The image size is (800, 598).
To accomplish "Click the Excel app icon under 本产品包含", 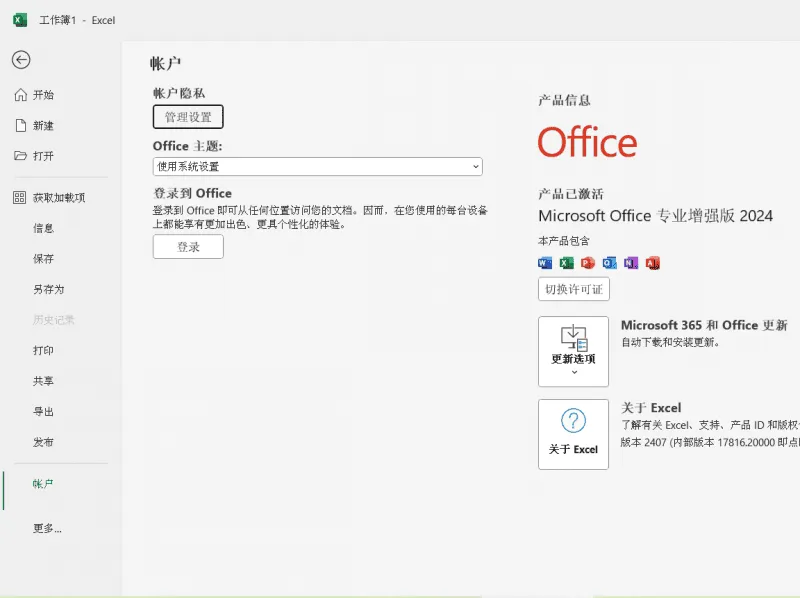I will tap(566, 263).
